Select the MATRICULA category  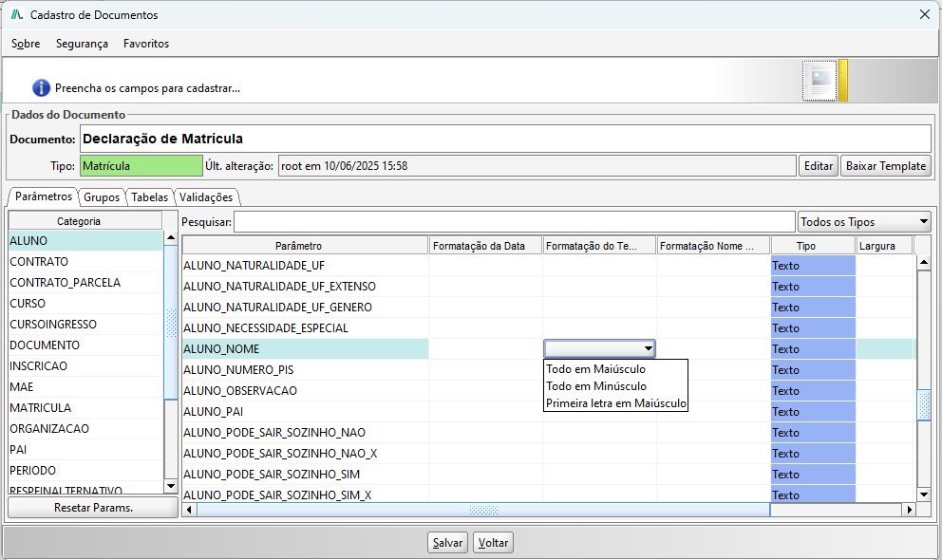click(85, 407)
